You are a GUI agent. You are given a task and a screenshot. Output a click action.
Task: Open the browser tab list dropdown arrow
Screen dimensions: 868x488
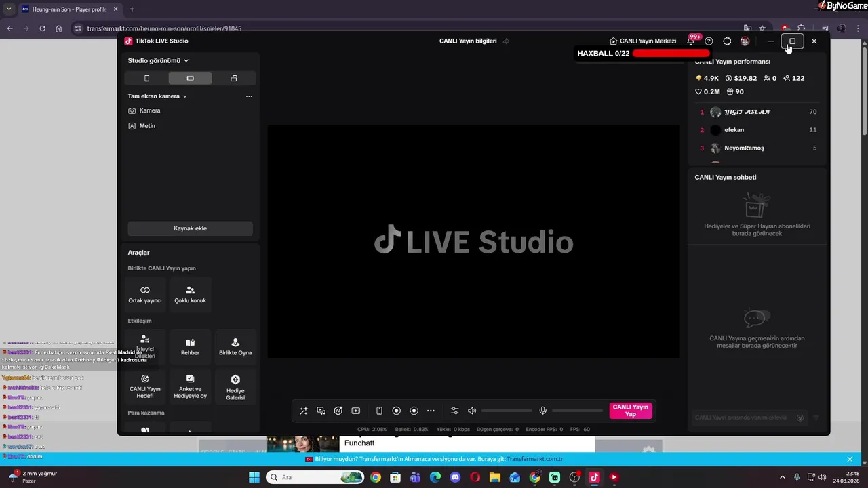(x=9, y=9)
